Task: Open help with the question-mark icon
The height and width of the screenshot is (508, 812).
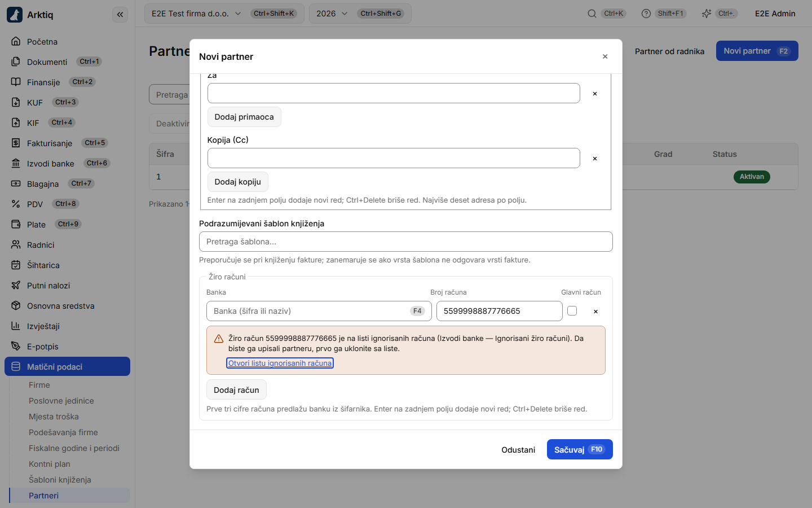Action: [x=646, y=14]
